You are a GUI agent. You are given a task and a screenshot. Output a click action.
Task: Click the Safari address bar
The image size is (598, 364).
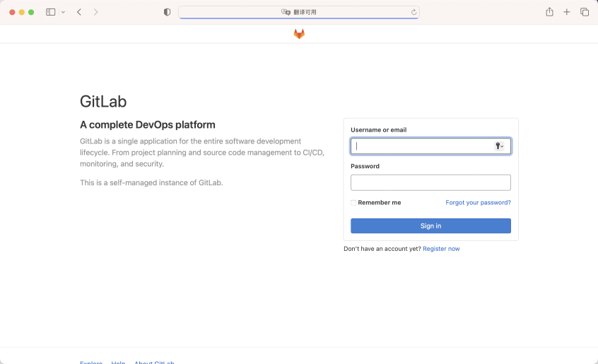[x=299, y=12]
